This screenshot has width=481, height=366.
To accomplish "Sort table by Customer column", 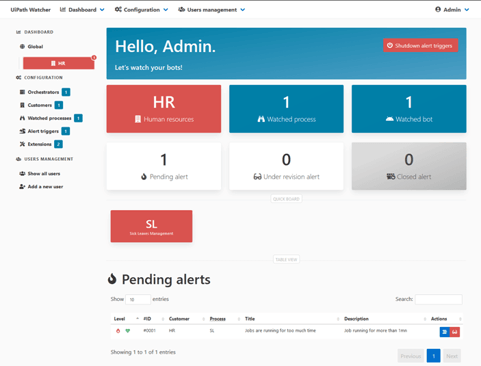I will (x=186, y=319).
